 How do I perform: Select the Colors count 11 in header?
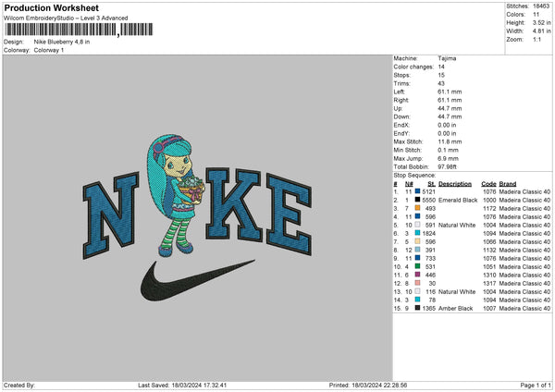pyautogui.click(x=536, y=15)
